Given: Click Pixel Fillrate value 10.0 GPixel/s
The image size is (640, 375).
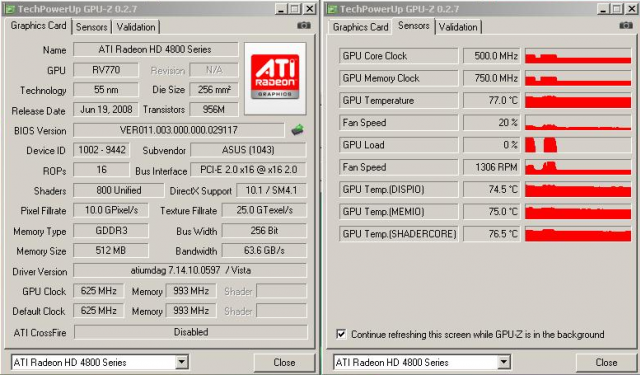Looking at the screenshot, I should tap(111, 210).
